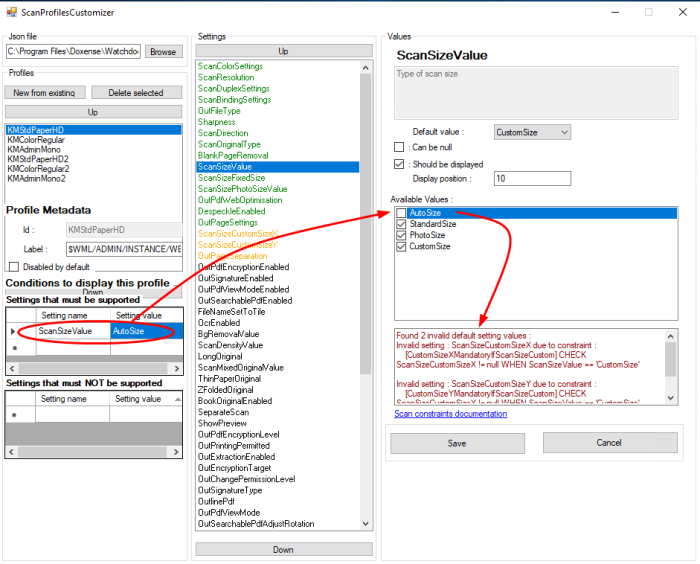Select the KMAdminMono2 profile in list
The image size is (700, 564).
coord(36,179)
